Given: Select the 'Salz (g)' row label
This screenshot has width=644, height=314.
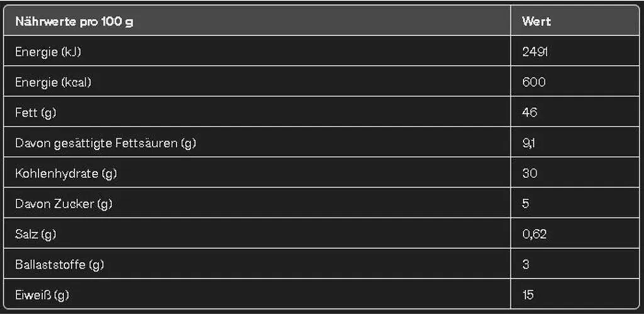Looking at the screenshot, I should pyautogui.click(x=35, y=234).
